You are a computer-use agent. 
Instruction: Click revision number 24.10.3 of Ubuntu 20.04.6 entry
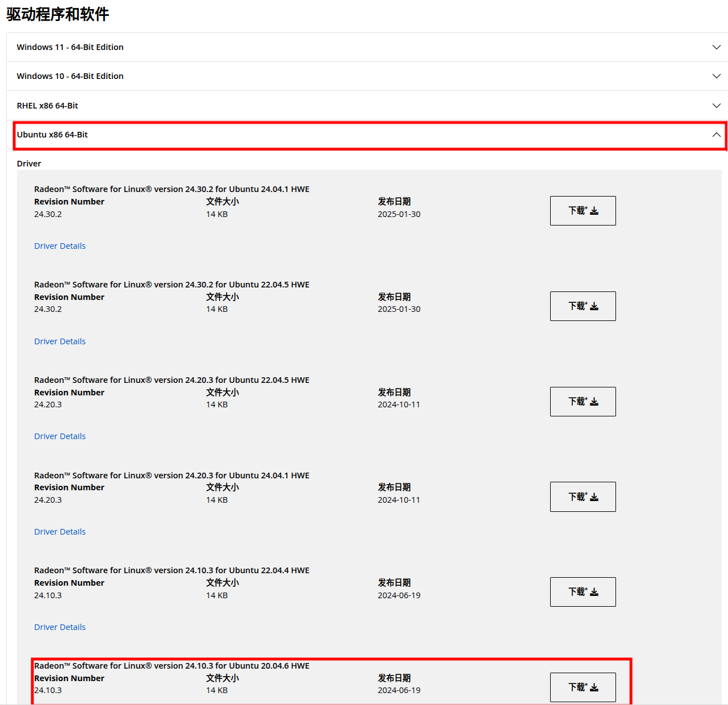pos(48,690)
